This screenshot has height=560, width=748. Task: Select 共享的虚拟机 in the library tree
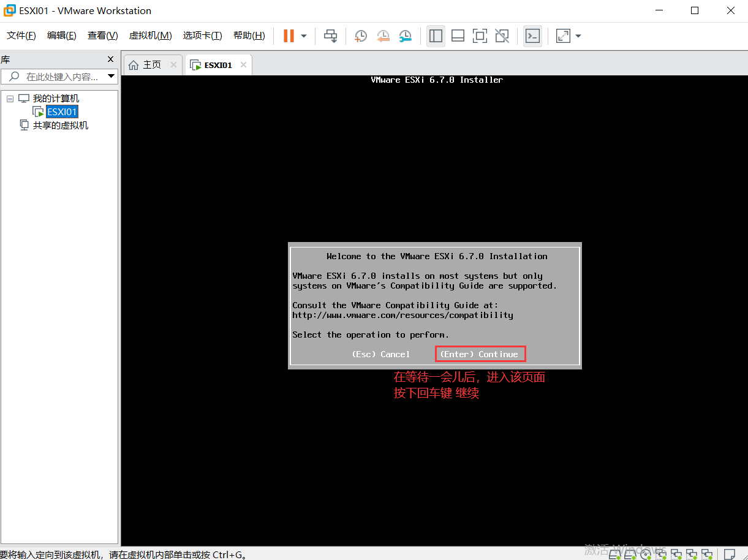coord(60,126)
